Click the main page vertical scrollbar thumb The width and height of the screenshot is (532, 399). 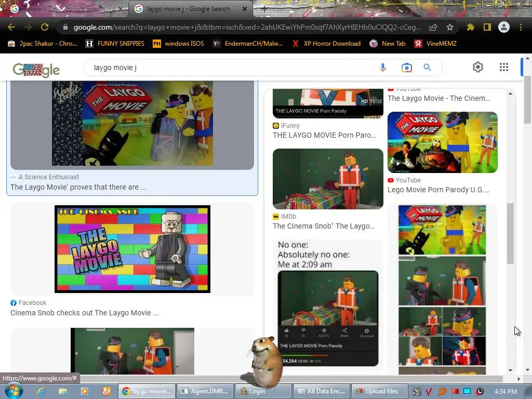[x=527, y=100]
